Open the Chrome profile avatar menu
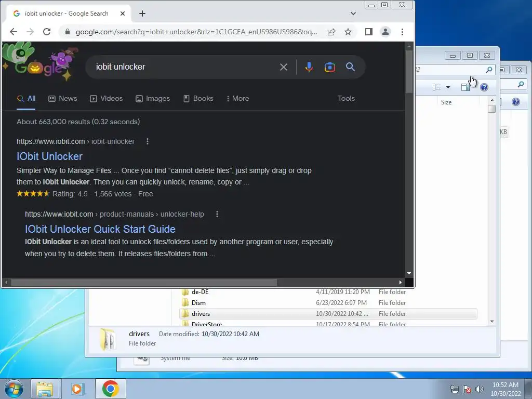 [x=385, y=32]
